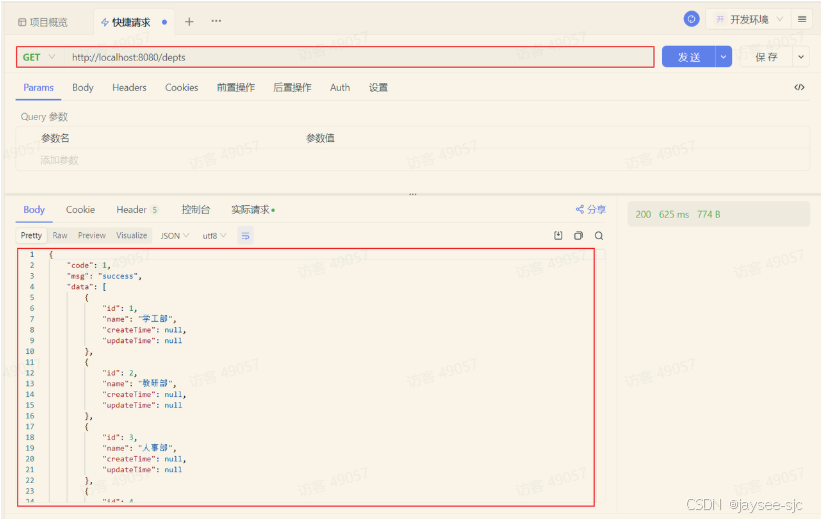Open the Auth tab
The height and width of the screenshot is (520, 821).
[340, 87]
